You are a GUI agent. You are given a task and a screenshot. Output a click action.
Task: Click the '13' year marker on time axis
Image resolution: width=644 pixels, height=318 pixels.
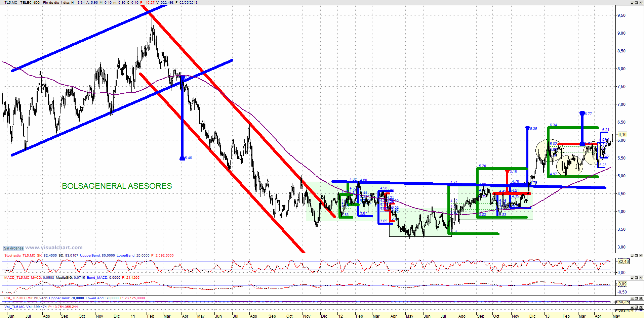[x=547, y=316]
